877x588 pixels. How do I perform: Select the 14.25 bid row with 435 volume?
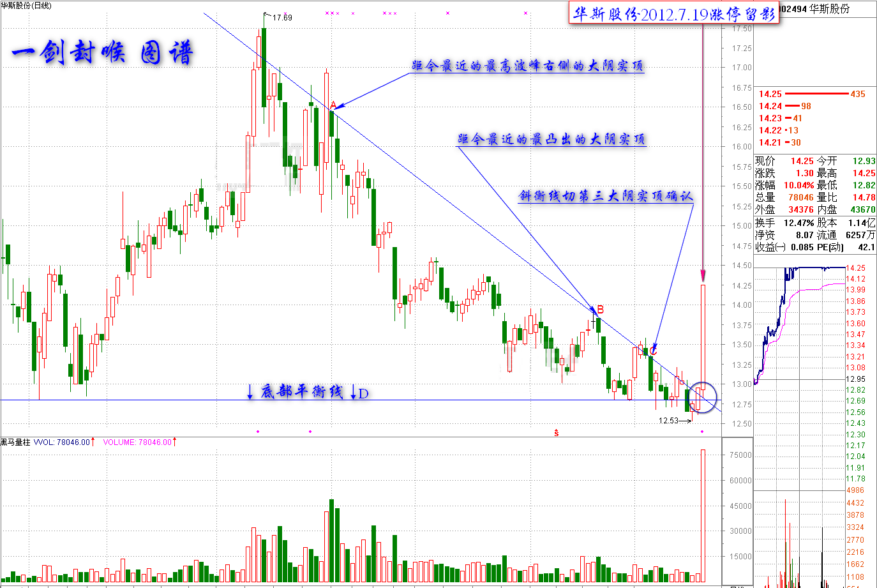(x=815, y=94)
